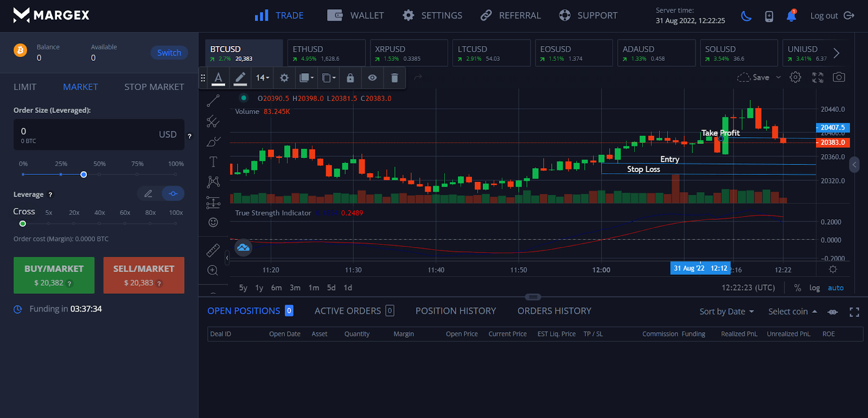Open the font size 14 dropdown
This screenshot has height=418, width=868.
coord(263,78)
